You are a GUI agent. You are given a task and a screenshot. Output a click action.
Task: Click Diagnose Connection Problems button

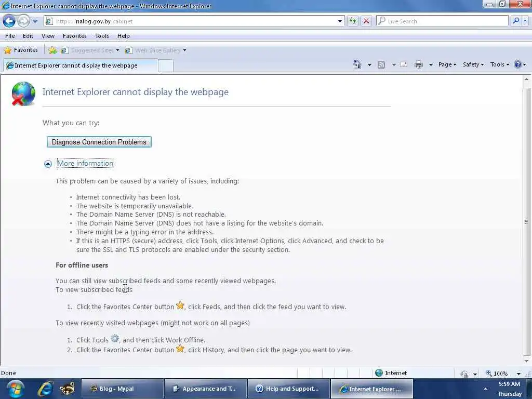pyautogui.click(x=99, y=142)
